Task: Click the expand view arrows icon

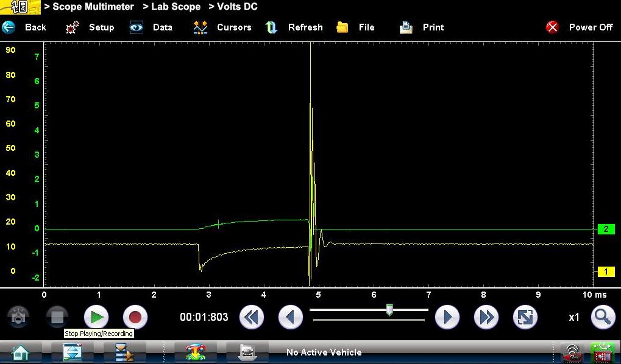Action: click(525, 317)
